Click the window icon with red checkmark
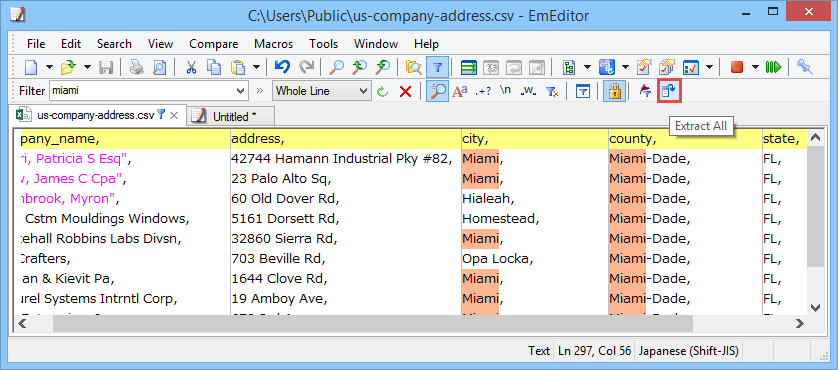This screenshot has height=370, width=838. point(691,67)
